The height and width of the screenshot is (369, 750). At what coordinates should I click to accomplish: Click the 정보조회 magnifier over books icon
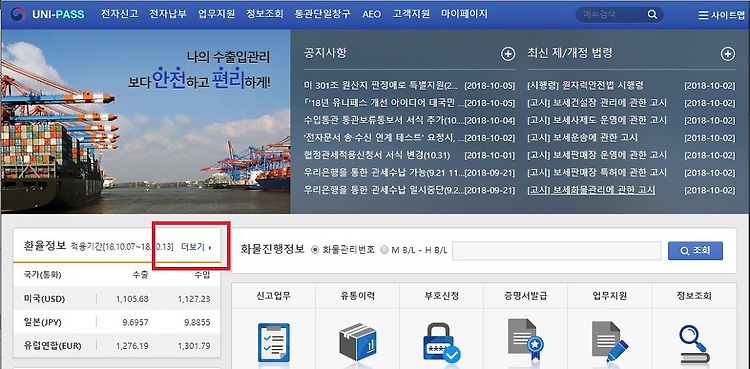click(x=695, y=345)
